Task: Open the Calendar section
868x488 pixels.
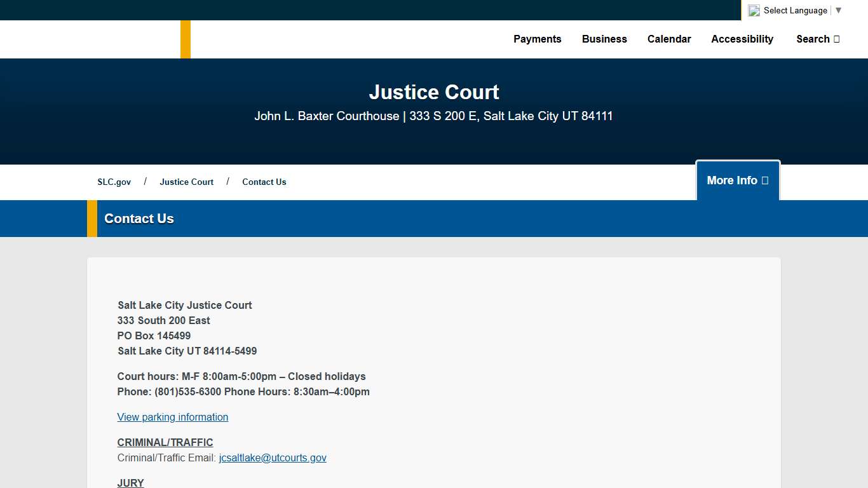Action: tap(669, 39)
